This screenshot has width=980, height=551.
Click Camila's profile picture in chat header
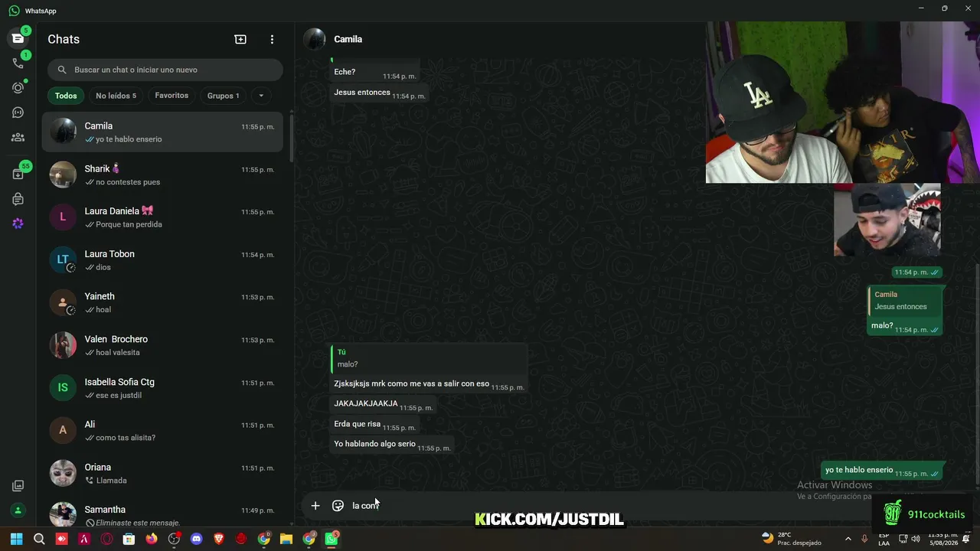pos(315,39)
